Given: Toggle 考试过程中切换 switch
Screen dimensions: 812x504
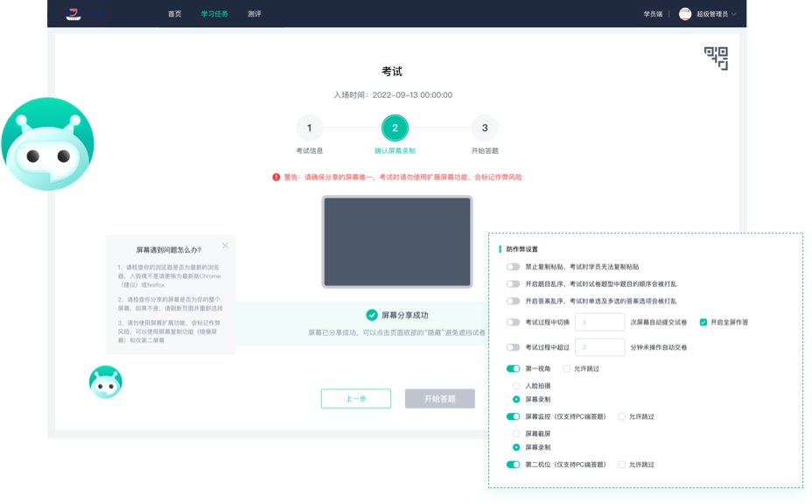Looking at the screenshot, I should (x=514, y=322).
